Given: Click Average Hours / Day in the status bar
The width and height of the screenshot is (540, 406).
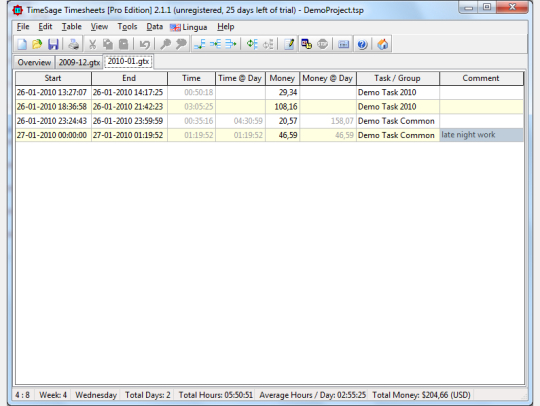Looking at the screenshot, I should tap(313, 395).
